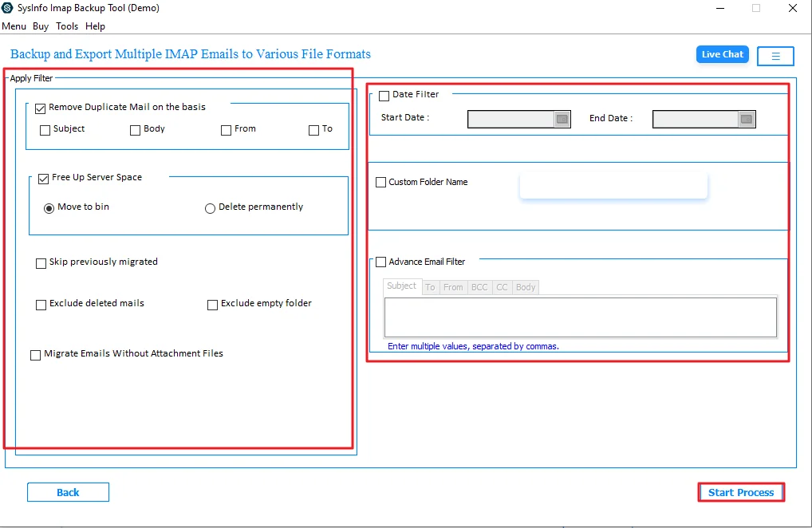
Task: Click the SysInfo logo in the title bar
Action: pyautogui.click(x=7, y=7)
